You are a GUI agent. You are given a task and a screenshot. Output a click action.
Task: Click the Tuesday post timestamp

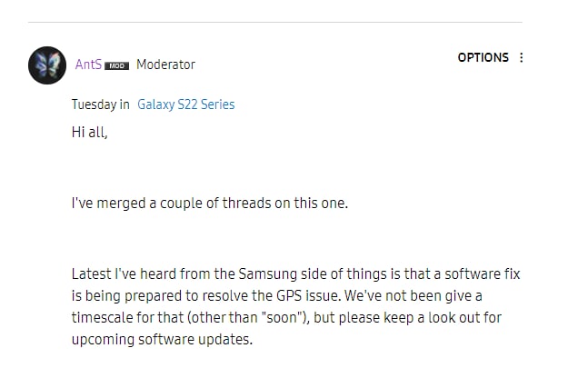pyautogui.click(x=94, y=104)
